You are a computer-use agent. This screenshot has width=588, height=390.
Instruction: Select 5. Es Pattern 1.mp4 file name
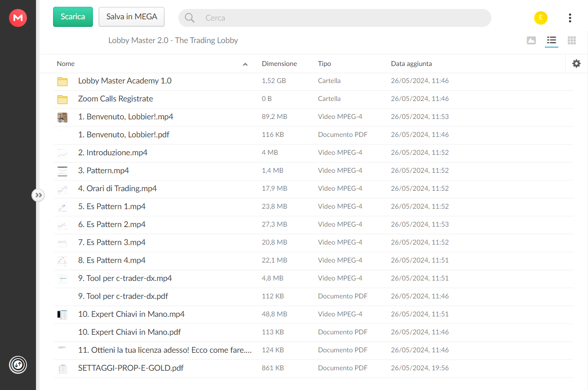pos(112,206)
